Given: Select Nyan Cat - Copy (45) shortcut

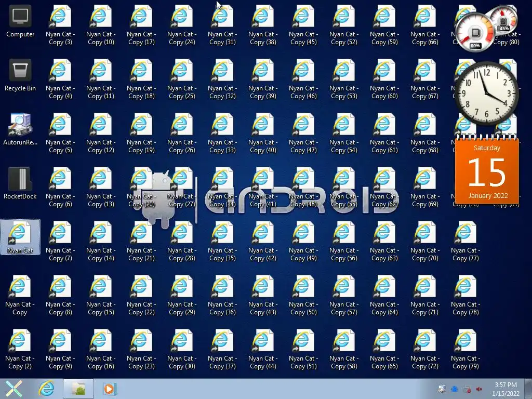Looking at the screenshot, I should click(303, 25).
